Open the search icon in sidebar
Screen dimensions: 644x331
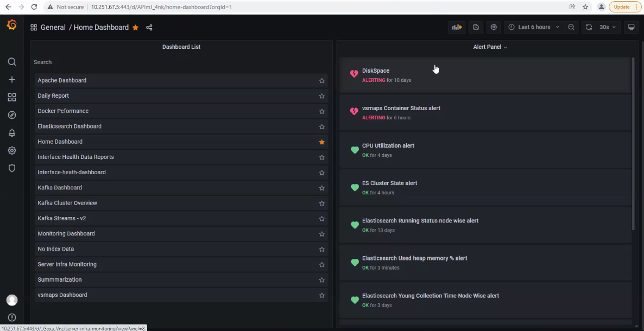pos(12,62)
